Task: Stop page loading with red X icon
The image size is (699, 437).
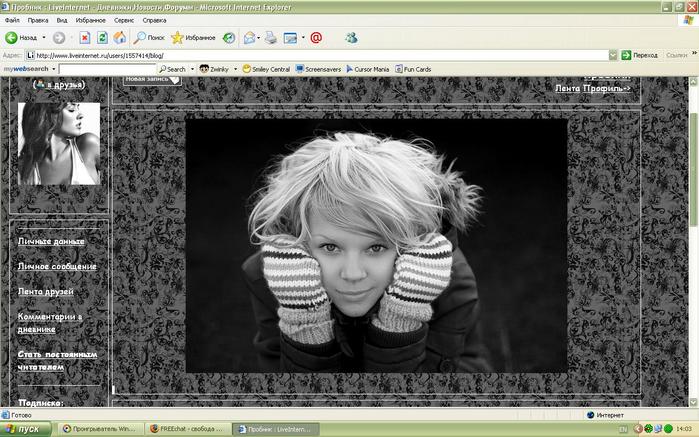Action: pyautogui.click(x=85, y=38)
